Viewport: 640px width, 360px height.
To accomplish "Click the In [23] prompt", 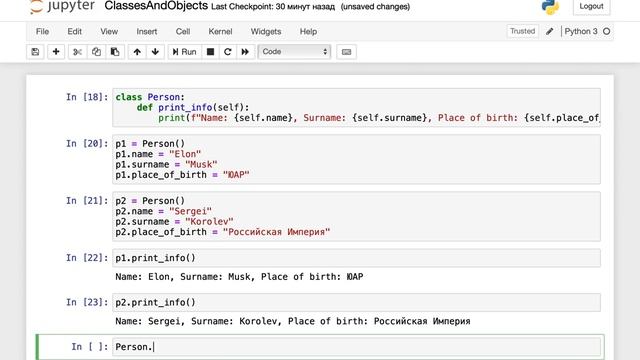I will coord(87,302).
